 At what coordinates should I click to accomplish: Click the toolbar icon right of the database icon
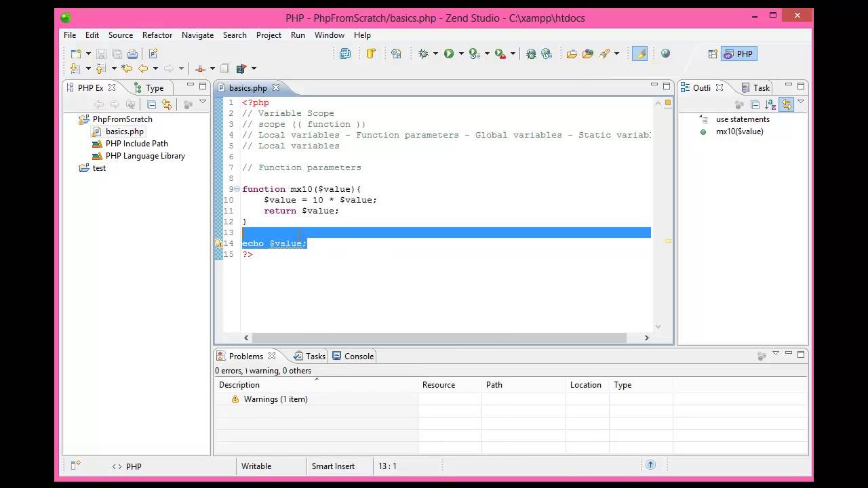pos(396,54)
